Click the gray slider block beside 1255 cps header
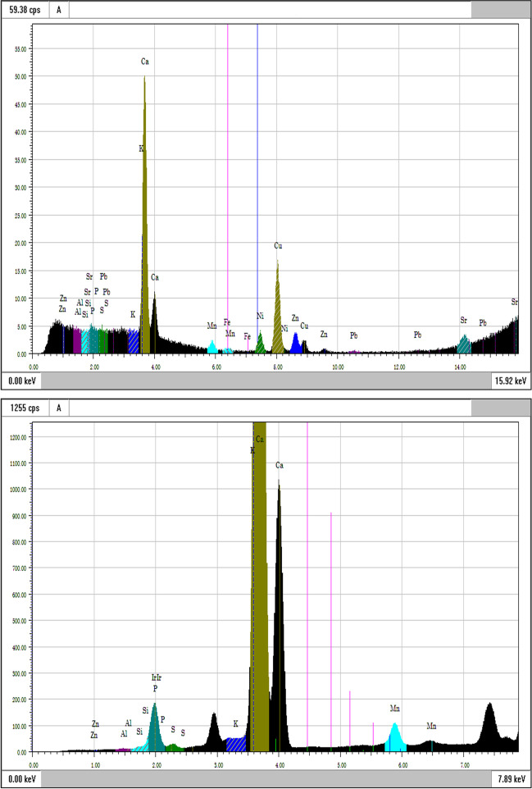Screen dimensions: 532x789 500,408
